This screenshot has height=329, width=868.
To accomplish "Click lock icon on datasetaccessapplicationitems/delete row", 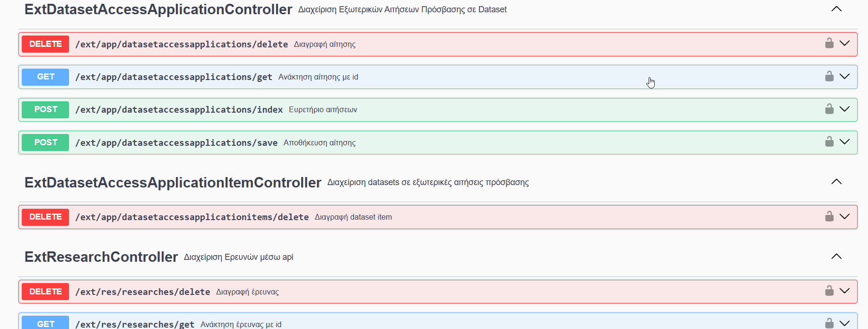I will [829, 216].
